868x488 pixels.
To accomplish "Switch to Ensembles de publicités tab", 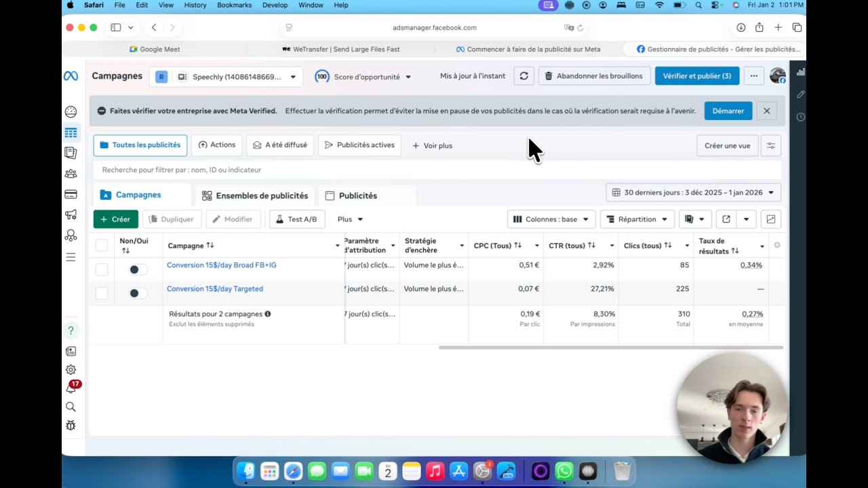I will (255, 196).
